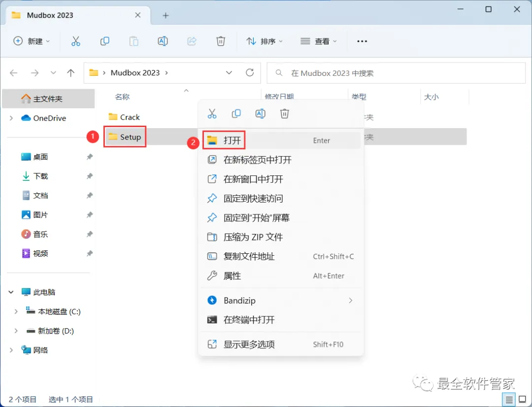Refresh the Mudbox 2023 folder
Viewport: 532px width, 407px height.
click(x=250, y=72)
